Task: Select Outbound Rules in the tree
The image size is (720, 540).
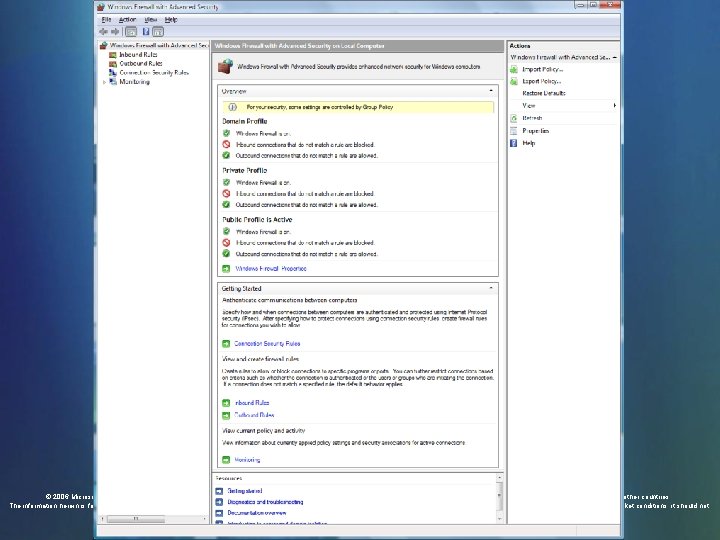Action: click(141, 64)
